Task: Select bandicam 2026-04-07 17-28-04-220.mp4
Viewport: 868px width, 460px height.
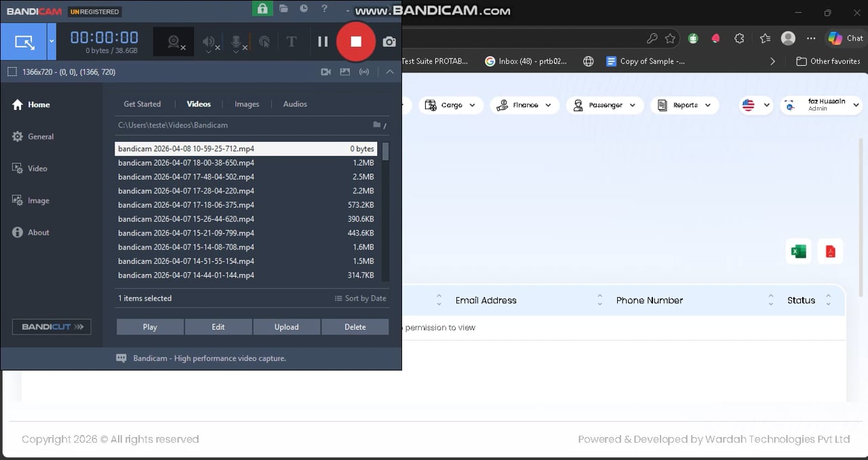Action: click(x=246, y=191)
